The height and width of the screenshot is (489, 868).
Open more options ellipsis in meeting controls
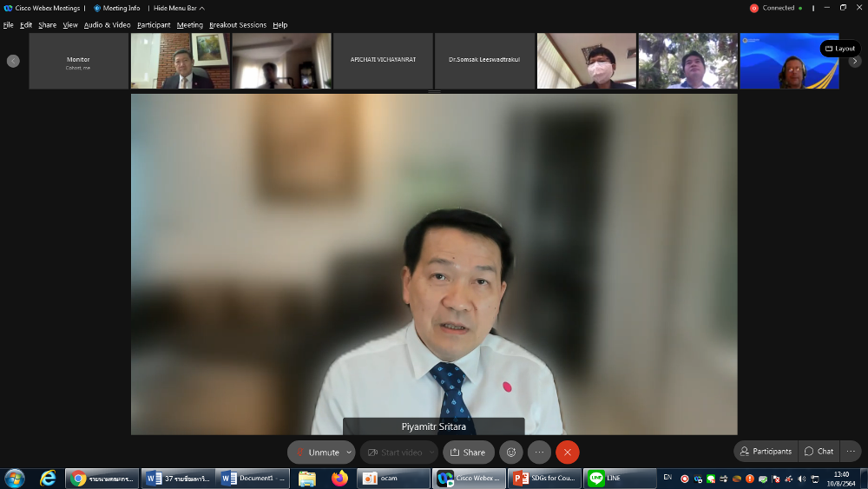coord(539,453)
